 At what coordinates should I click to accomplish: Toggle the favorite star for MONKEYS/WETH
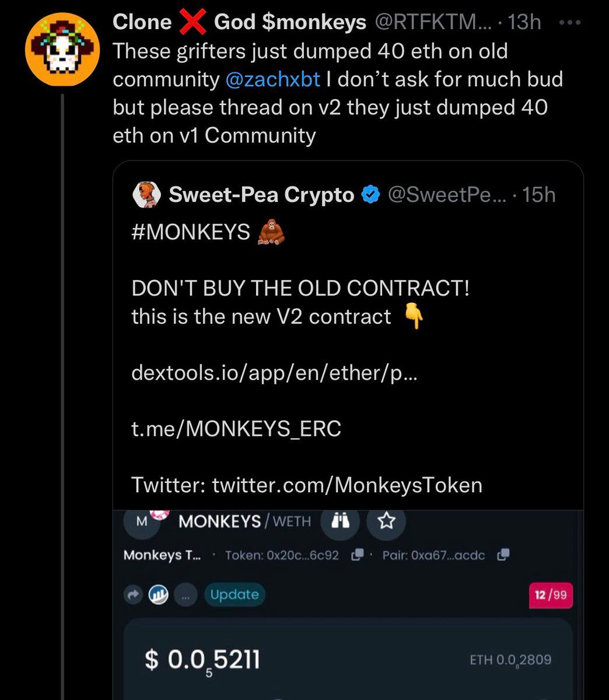point(386,521)
